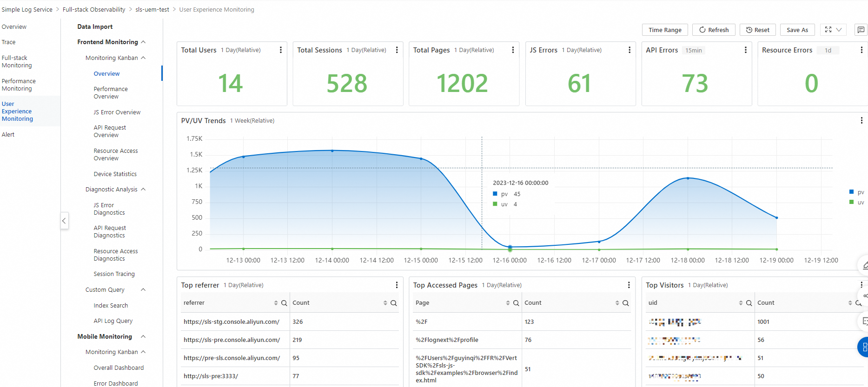Viewport: 868px width, 387px height.
Task: Open JS Error Diagnostics
Action: [x=109, y=209]
